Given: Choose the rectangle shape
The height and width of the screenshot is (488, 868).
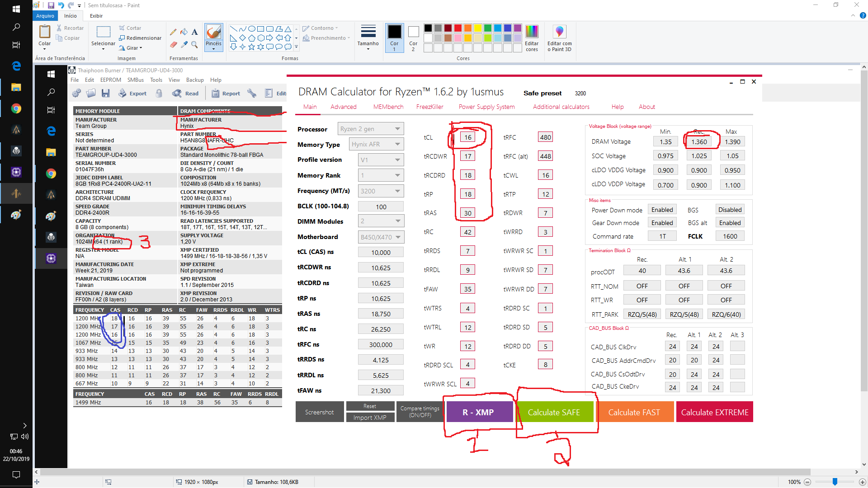Looking at the screenshot, I should click(260, 29).
